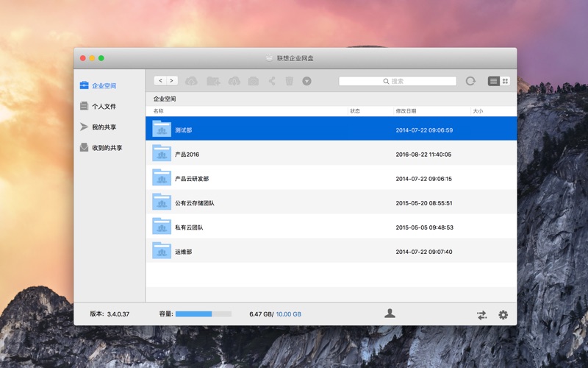Click the 10.00 GB capacity link
The height and width of the screenshot is (368, 588).
tap(288, 314)
